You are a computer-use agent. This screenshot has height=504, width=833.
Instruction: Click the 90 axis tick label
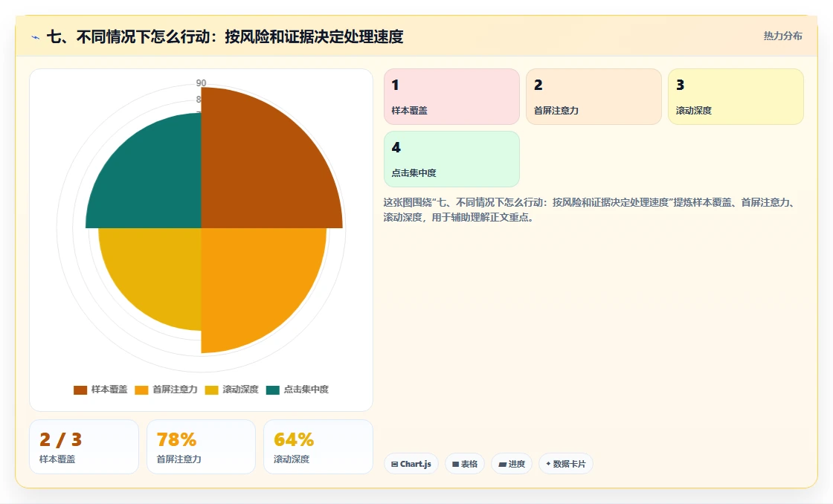(x=201, y=83)
